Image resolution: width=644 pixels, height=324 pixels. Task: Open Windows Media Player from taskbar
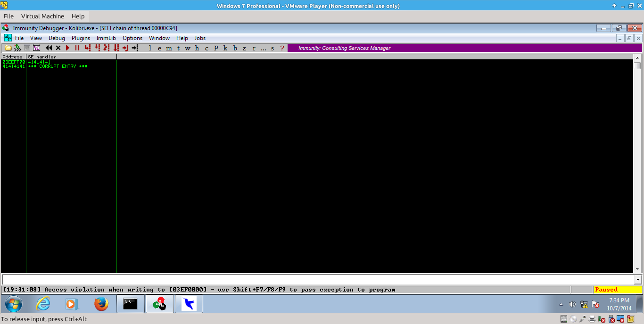coord(71,304)
